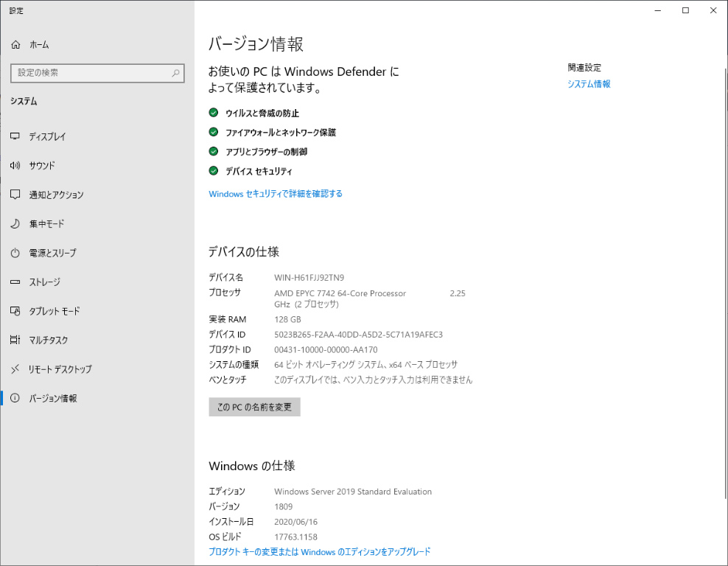Select バージョン情報 in sidebar

pyautogui.click(x=97, y=398)
